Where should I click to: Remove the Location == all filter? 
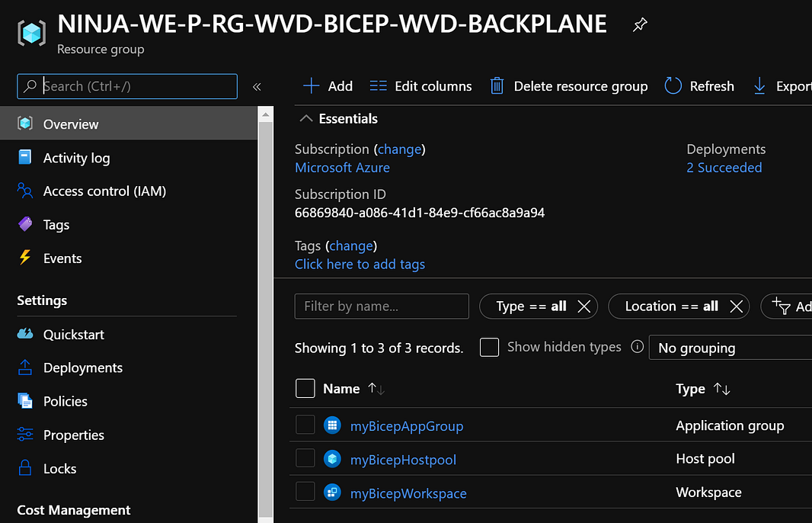click(x=737, y=306)
